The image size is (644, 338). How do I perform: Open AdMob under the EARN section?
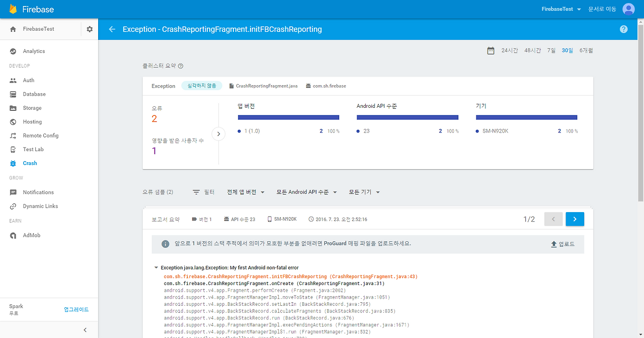pyautogui.click(x=31, y=235)
